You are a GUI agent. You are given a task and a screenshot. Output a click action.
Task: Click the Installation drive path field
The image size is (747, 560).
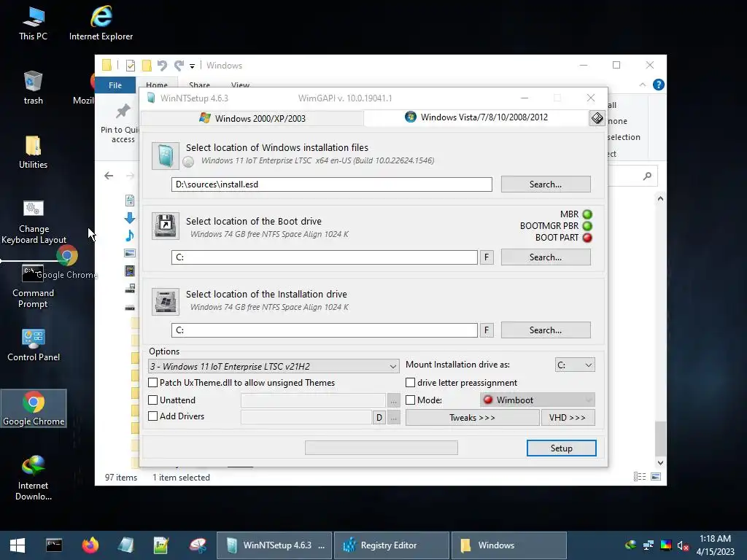click(325, 330)
